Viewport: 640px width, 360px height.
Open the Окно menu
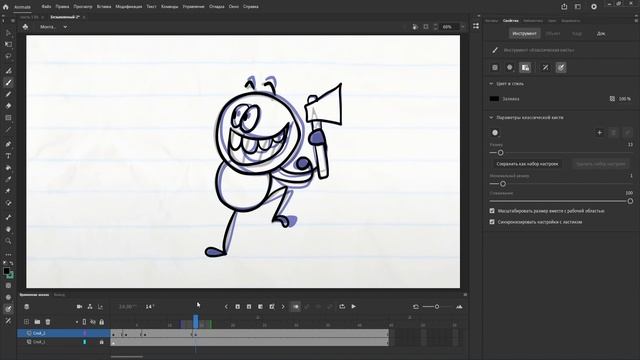(233, 7)
